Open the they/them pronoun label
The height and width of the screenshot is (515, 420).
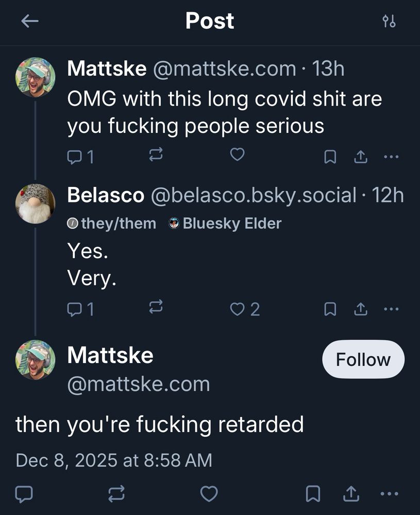coord(112,224)
